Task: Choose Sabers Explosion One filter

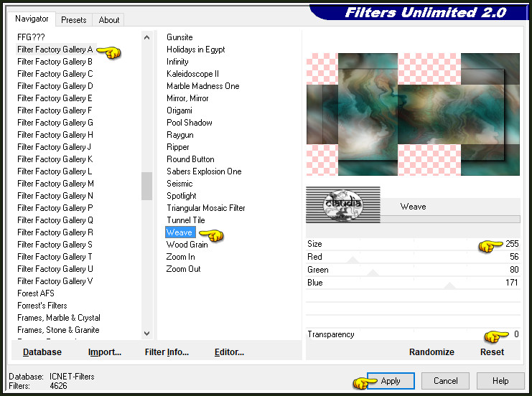Action: click(x=204, y=171)
